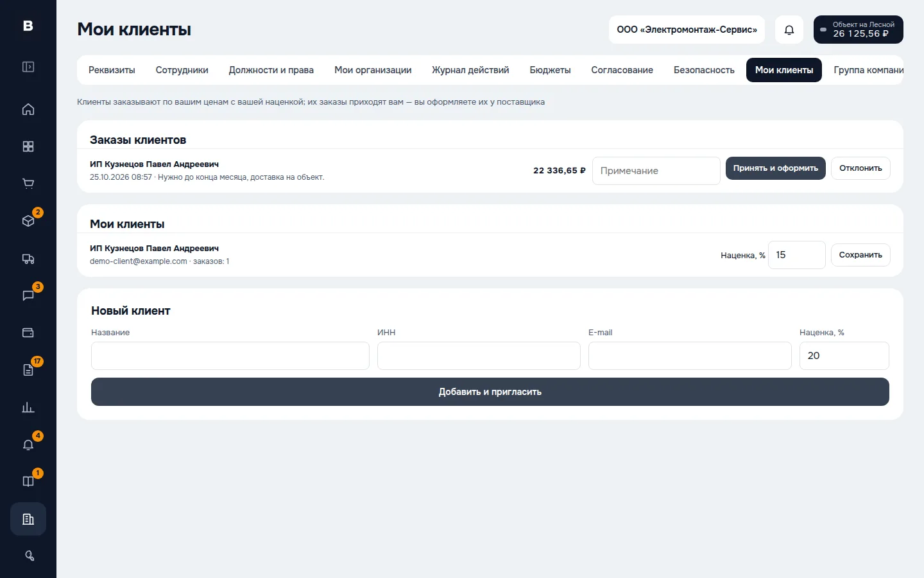This screenshot has height=578, width=924.
Task: Open the document icon with badge 17
Action: pyautogui.click(x=28, y=370)
